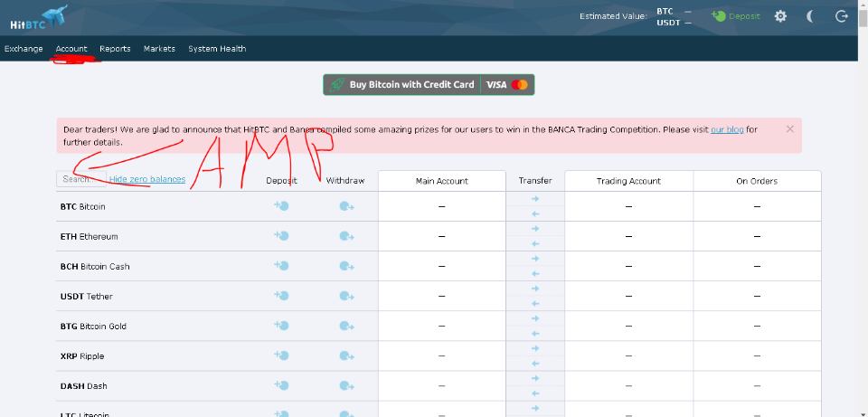Transfer Bitcoin to trading account arrow

[534, 199]
